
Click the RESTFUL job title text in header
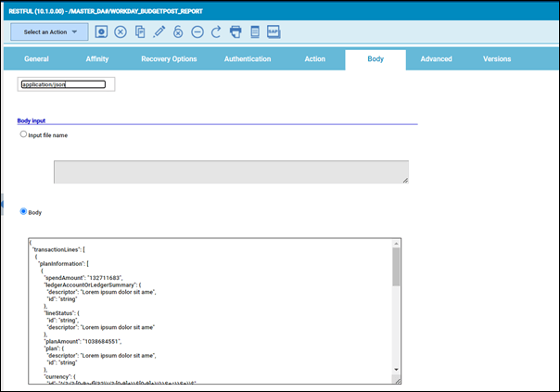(106, 11)
